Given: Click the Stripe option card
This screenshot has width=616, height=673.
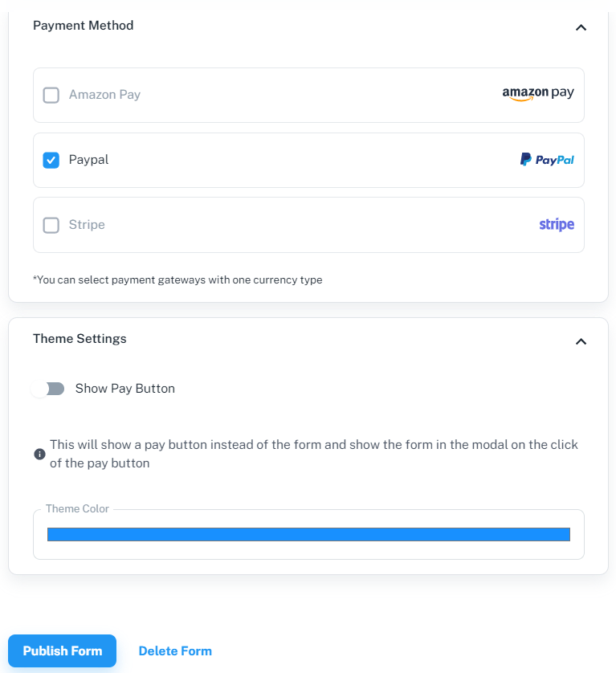Looking at the screenshot, I should coord(308,225).
